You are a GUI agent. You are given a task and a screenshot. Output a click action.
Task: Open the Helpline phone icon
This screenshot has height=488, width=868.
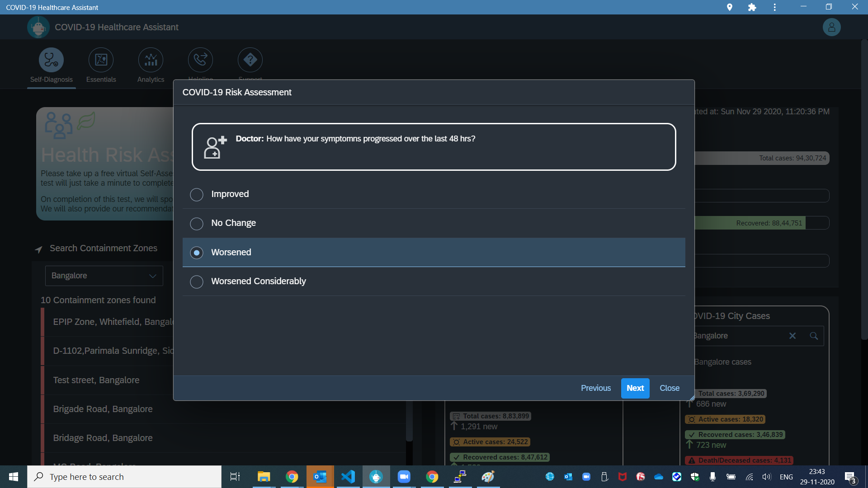pyautogui.click(x=200, y=60)
